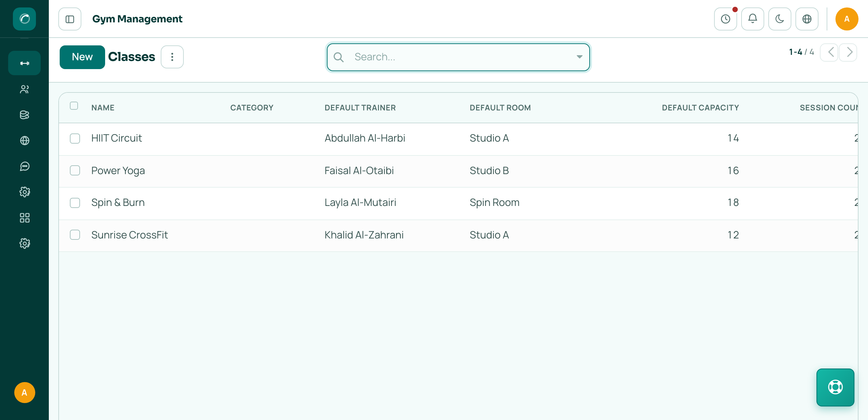Click capacity value 16
Viewport: 868px width, 420px height.
pyautogui.click(x=733, y=171)
